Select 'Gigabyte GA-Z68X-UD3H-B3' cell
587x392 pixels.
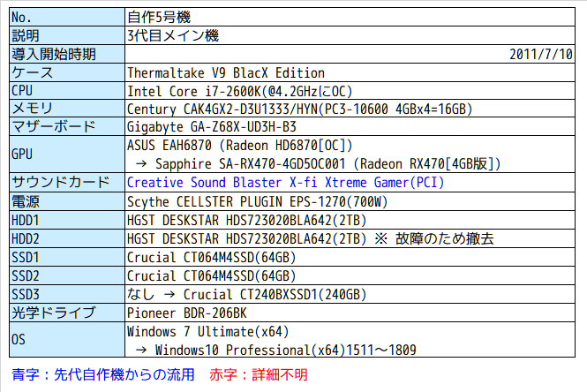click(350, 126)
